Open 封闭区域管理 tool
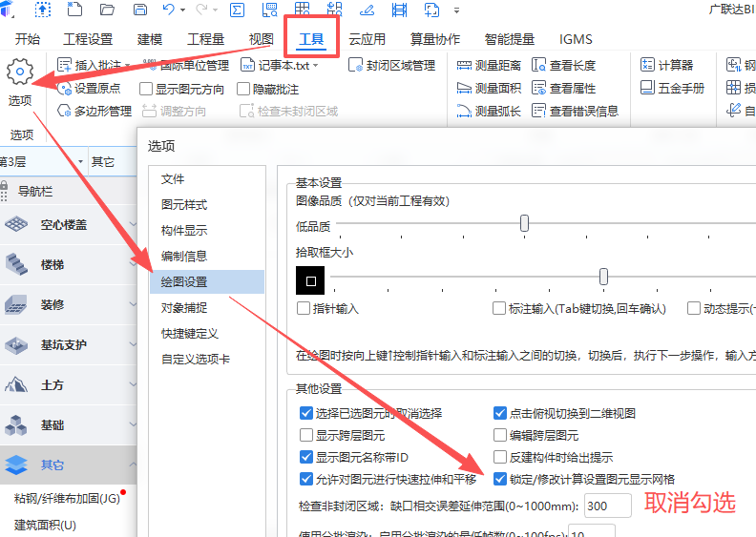Image resolution: width=756 pixels, height=537 pixels. 391,65
